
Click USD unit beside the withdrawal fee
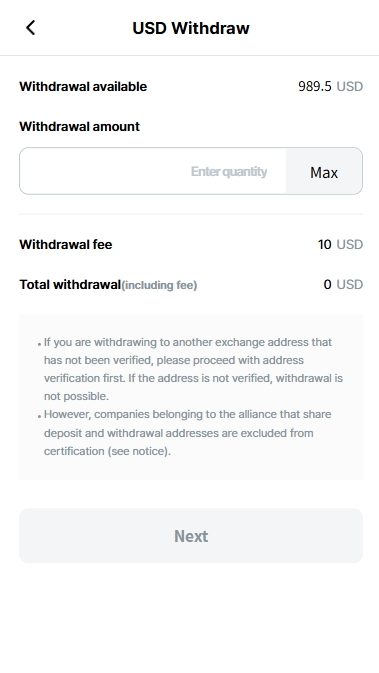pos(349,245)
